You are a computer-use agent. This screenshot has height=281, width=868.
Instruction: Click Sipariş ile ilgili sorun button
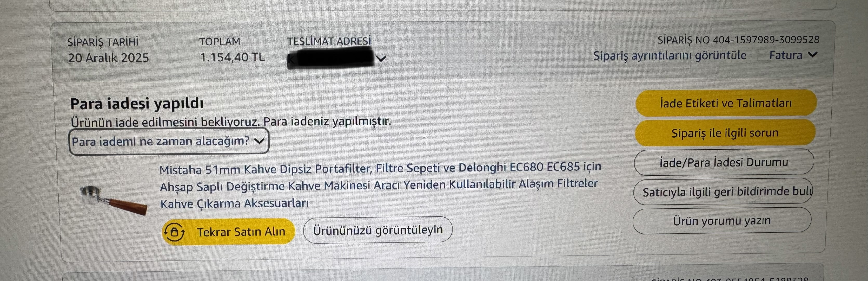[725, 133]
